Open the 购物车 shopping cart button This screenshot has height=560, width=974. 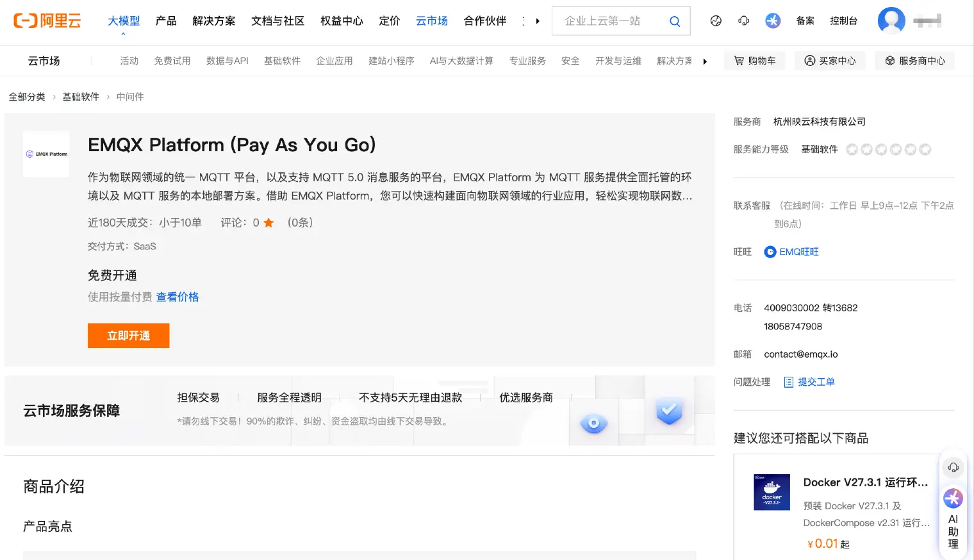[755, 61]
